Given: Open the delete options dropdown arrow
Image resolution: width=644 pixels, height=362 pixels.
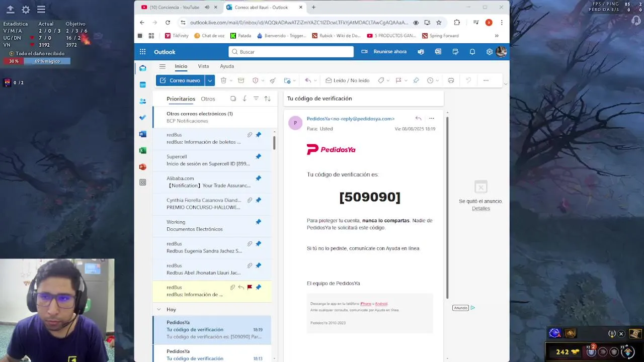Looking at the screenshot, I should [x=231, y=80].
